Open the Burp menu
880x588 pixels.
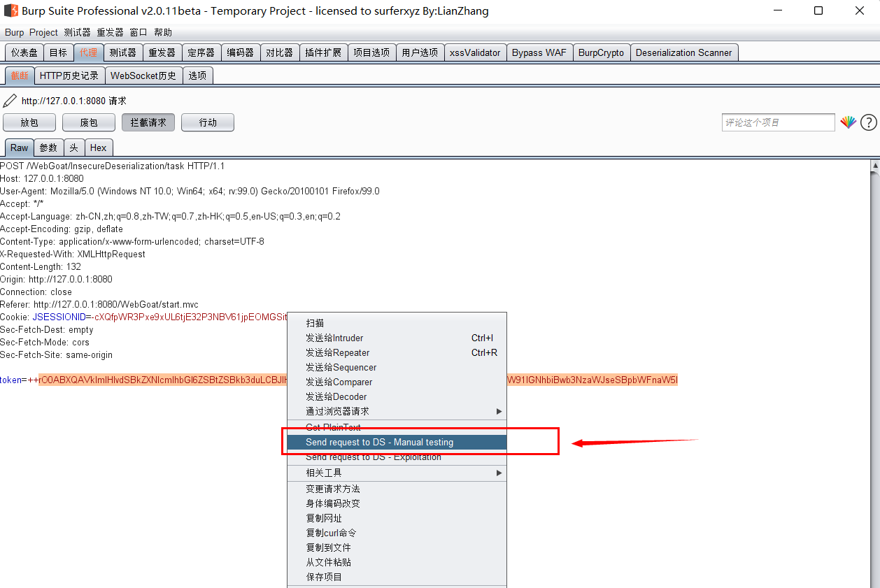click(x=14, y=32)
